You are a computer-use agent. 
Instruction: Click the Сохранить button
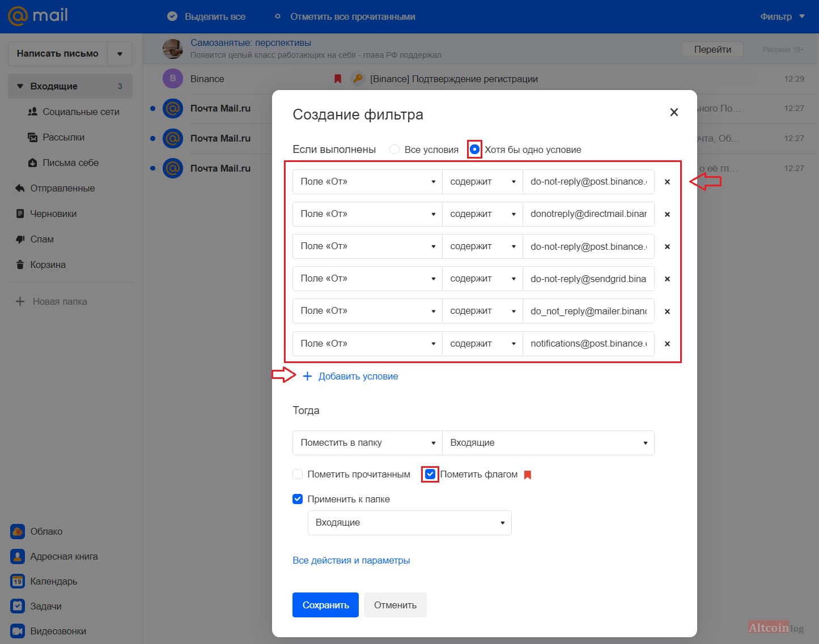(325, 605)
